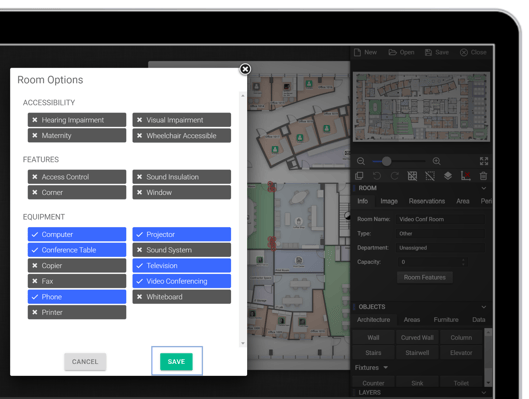This screenshot has width=529, height=399.
Task: Toggle Visual Impairment option
Action: (182, 120)
